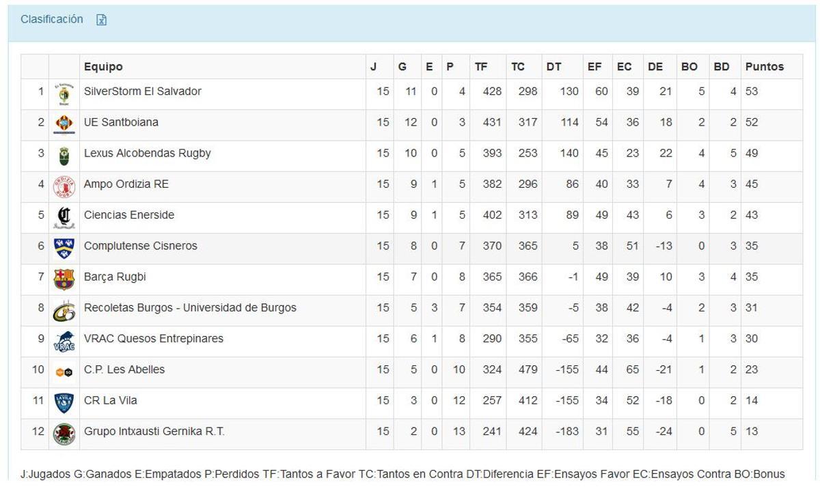The width and height of the screenshot is (820, 504).
Task: Click the Puntos column header
Action: [x=764, y=67]
